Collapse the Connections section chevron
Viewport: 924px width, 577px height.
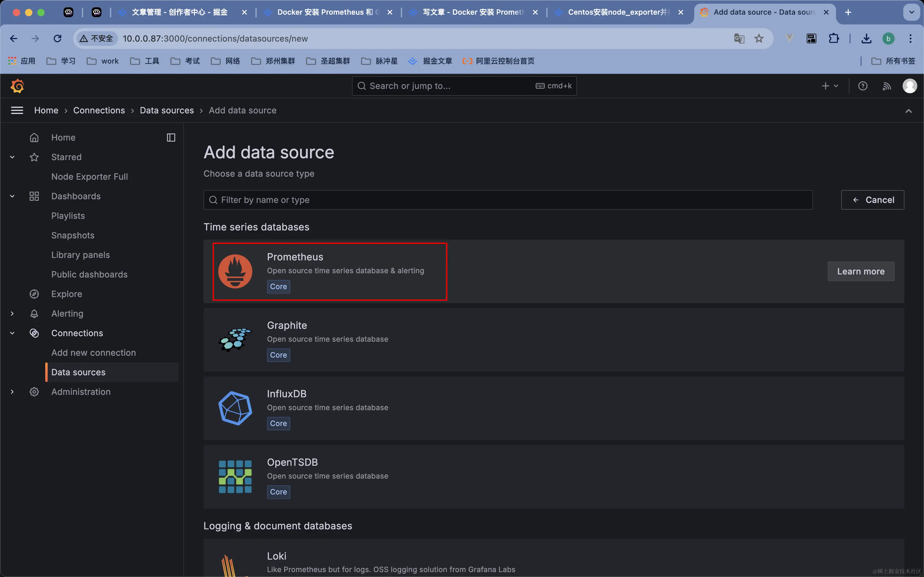(x=12, y=333)
